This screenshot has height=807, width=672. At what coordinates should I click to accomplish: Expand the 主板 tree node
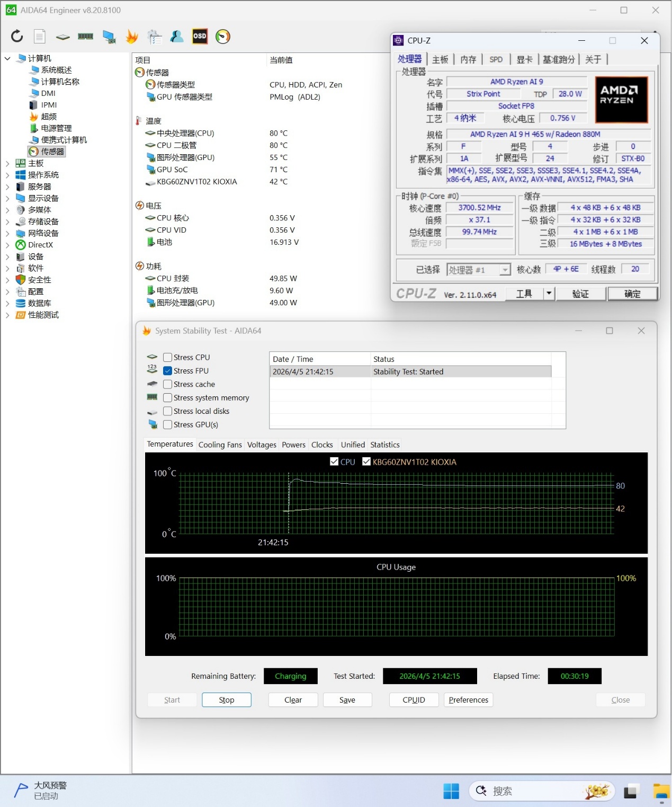pyautogui.click(x=7, y=163)
